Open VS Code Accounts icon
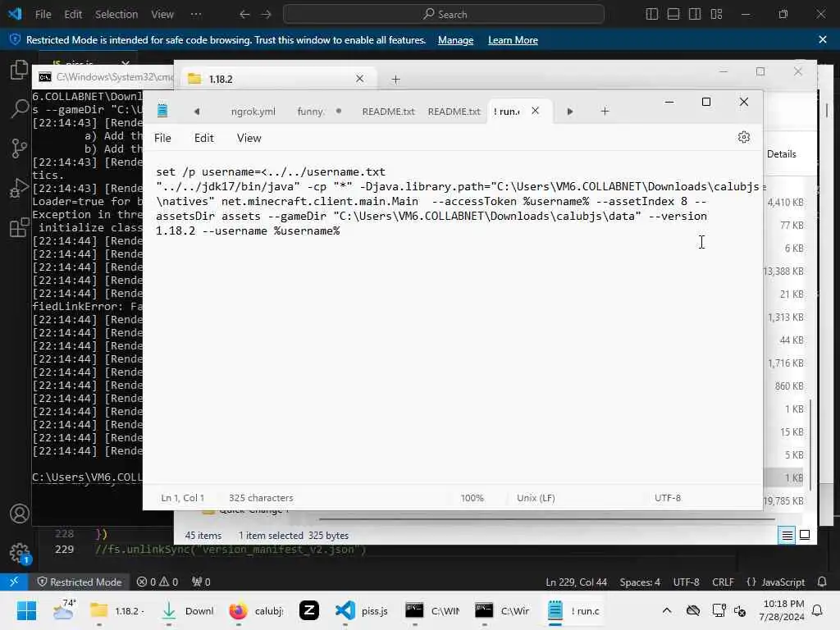Image resolution: width=840 pixels, height=630 pixels. (x=20, y=514)
